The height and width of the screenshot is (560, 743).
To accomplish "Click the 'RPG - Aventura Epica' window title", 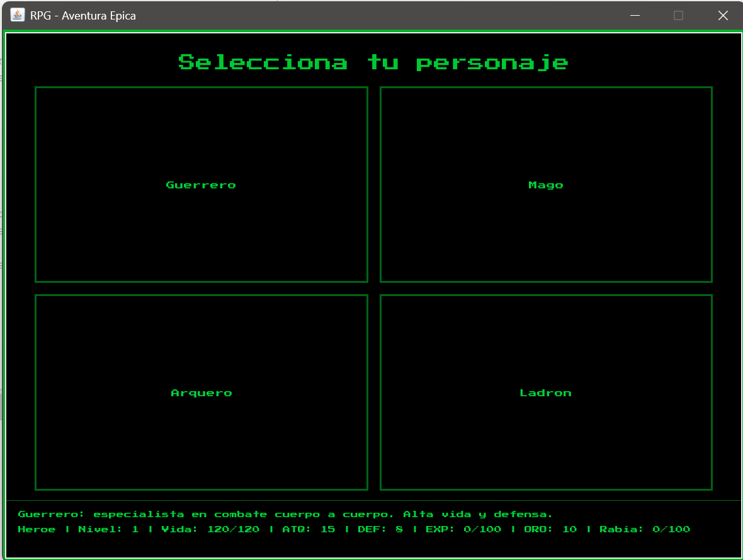I will [83, 16].
